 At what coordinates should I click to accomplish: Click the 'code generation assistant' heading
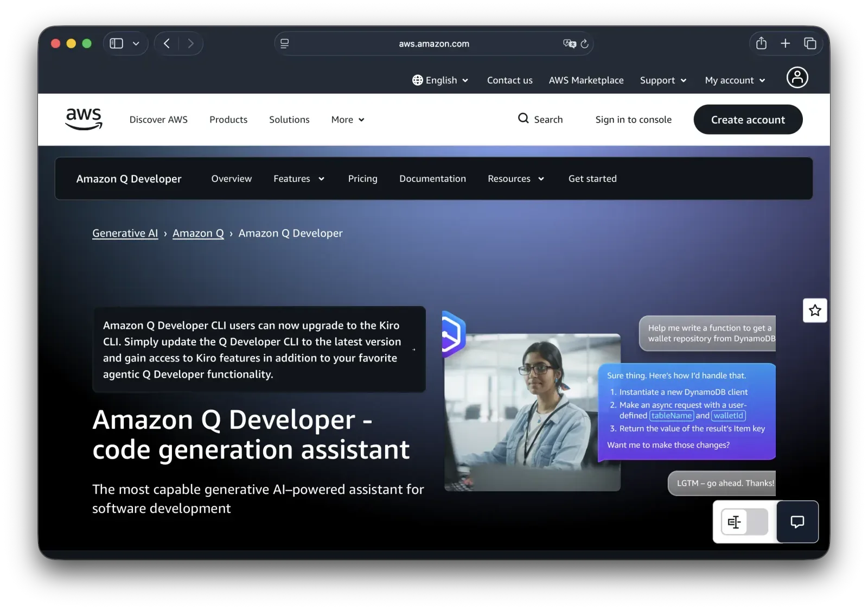251,450
